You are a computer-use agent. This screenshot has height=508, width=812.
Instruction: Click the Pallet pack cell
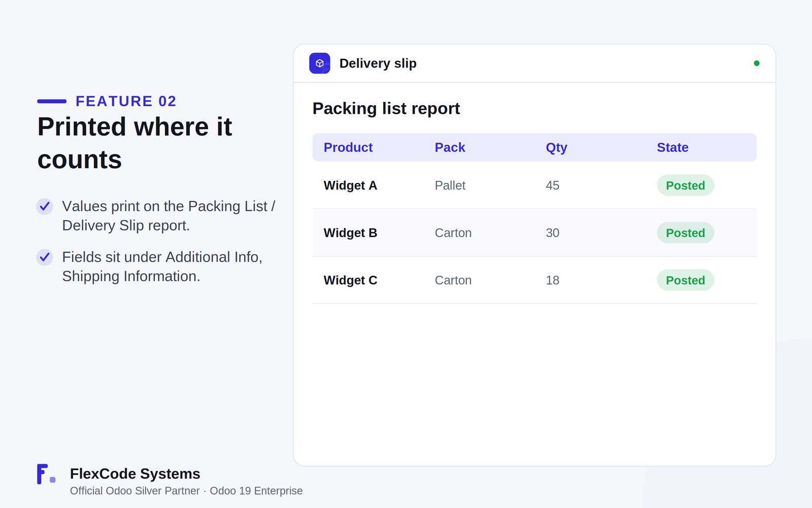[450, 185]
